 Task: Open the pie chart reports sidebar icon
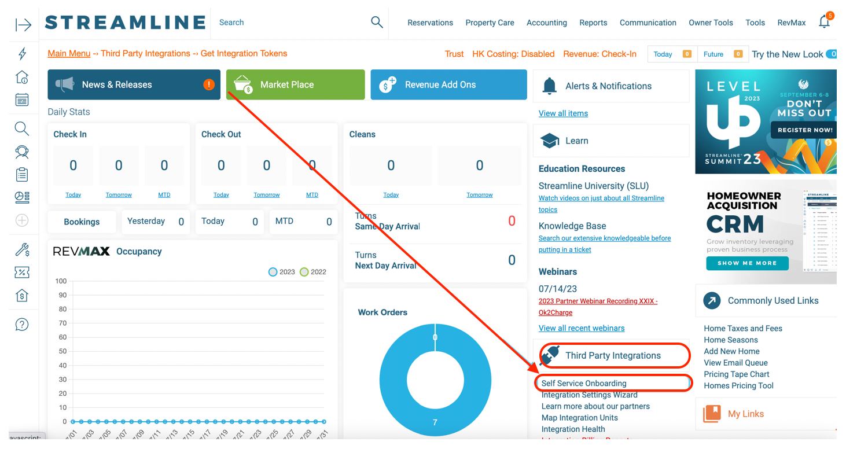pos(22,197)
